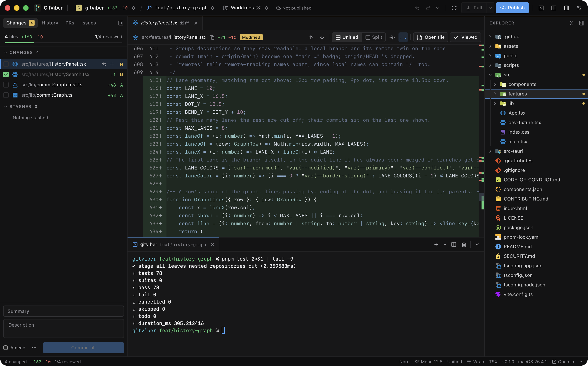
Task: Close the HistoryPanel.tsx diff tab
Action: (196, 23)
